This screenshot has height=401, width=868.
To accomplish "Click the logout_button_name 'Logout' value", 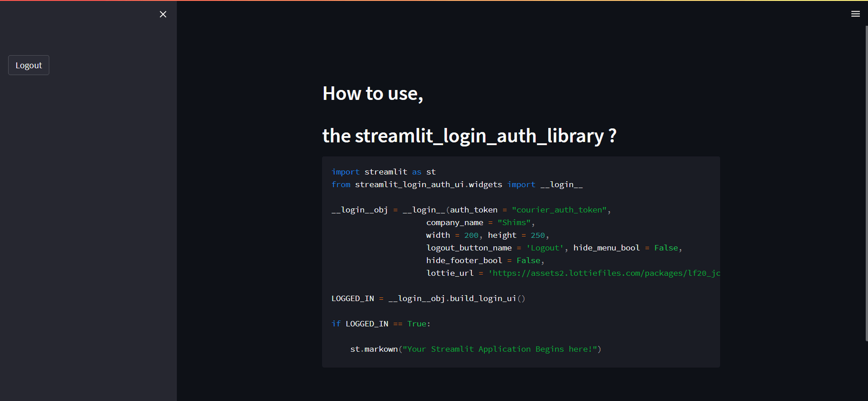I will [545, 248].
